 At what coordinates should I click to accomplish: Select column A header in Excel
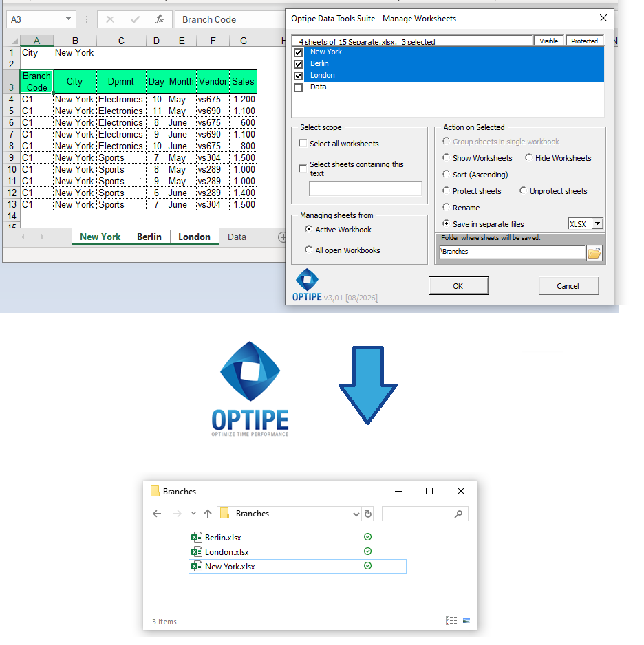pos(36,41)
